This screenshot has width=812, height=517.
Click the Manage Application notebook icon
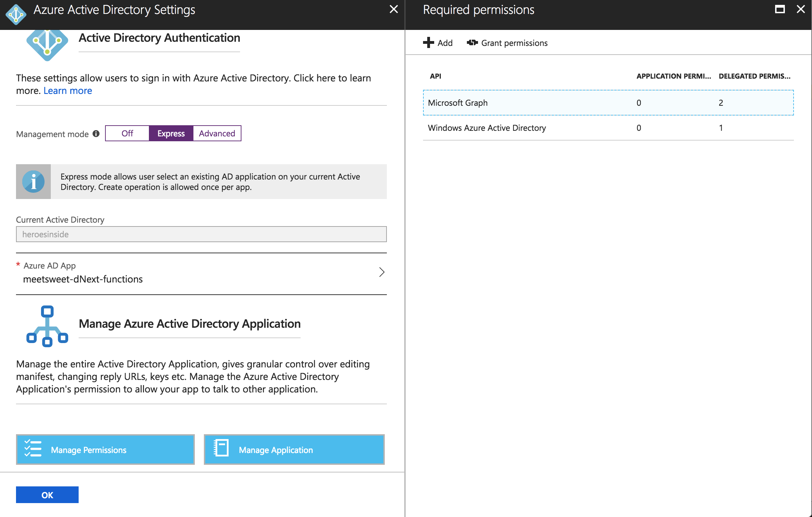(221, 448)
